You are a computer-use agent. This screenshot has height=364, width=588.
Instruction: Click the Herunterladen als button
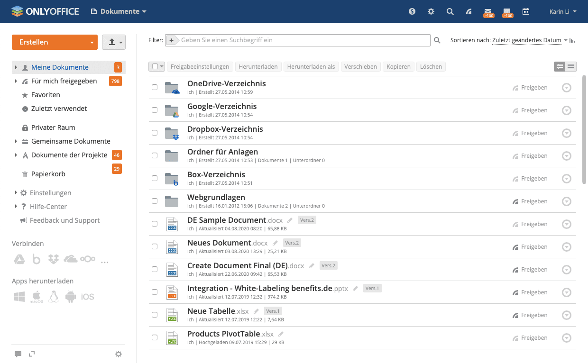click(x=311, y=67)
